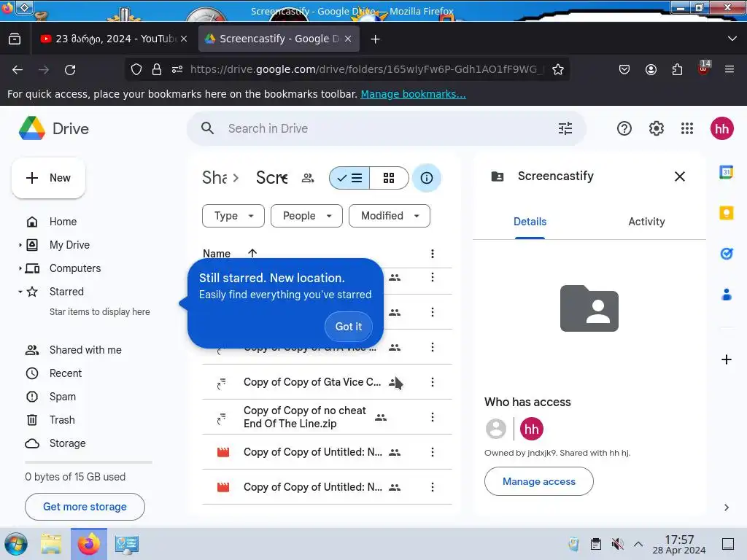Open File Explorer from taskbar
This screenshot has width=747, height=560.
coord(51,544)
